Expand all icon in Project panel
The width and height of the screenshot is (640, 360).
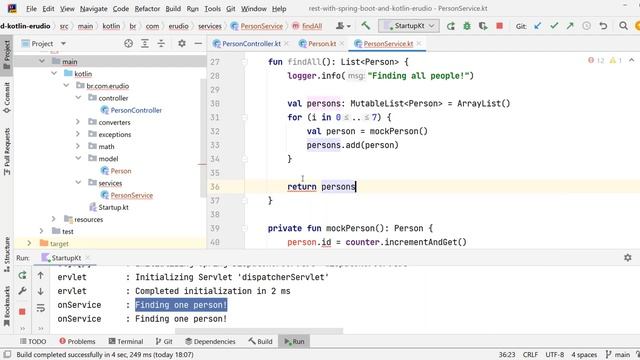[x=145, y=43]
